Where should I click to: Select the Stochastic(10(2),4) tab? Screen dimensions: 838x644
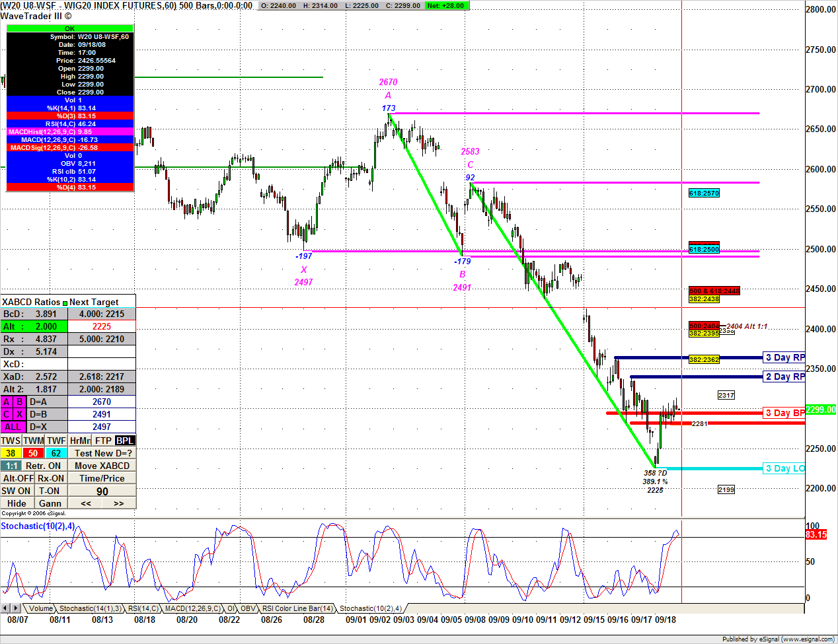coord(371,608)
